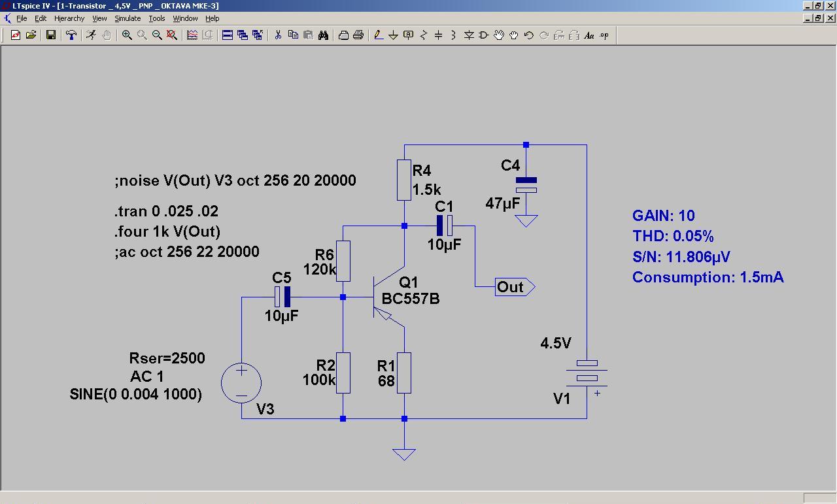Viewport: 837px width, 504px height.
Task: Open the Tools menu
Action: pyautogui.click(x=157, y=18)
